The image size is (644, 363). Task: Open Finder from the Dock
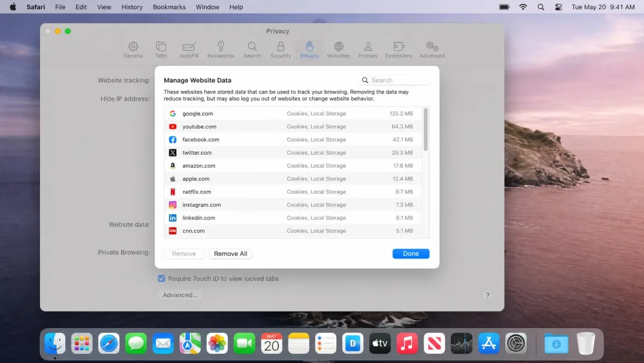coord(55,343)
